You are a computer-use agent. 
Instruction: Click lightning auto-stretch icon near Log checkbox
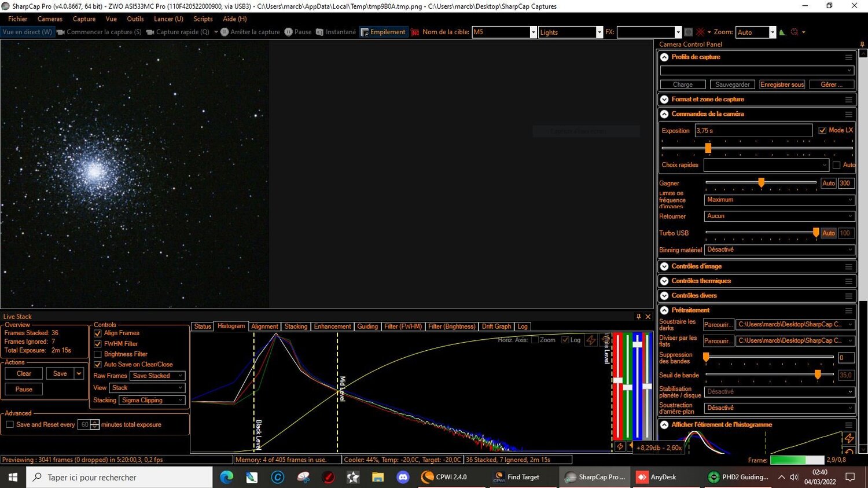click(591, 340)
